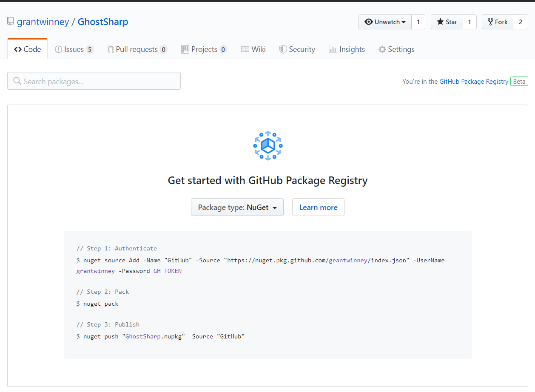Click the package registry cube icon
This screenshot has width=535, height=392.
pyautogui.click(x=267, y=146)
